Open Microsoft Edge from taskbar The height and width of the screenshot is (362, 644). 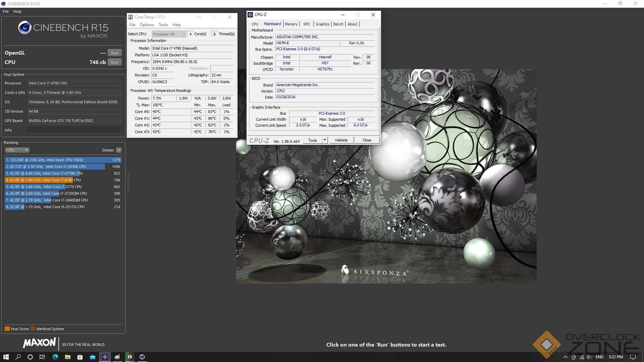pos(55,357)
